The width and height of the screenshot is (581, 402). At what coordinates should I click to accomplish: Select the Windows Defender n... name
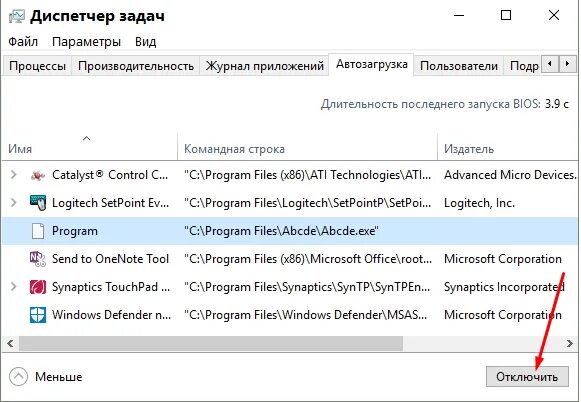tap(111, 315)
